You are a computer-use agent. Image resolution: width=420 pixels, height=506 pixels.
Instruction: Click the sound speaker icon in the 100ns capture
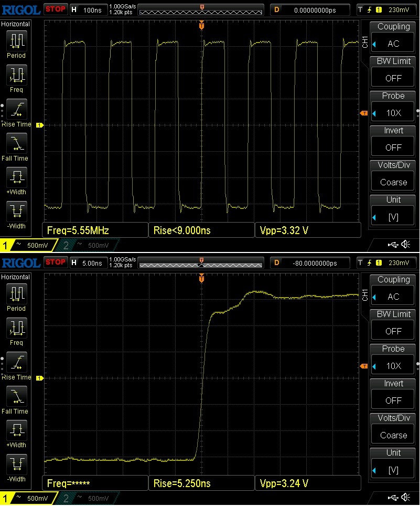tap(405, 245)
